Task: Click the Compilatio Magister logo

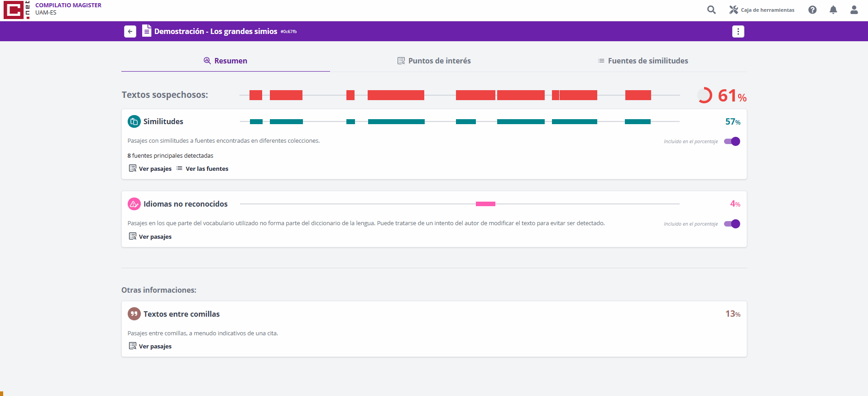Action: point(16,10)
